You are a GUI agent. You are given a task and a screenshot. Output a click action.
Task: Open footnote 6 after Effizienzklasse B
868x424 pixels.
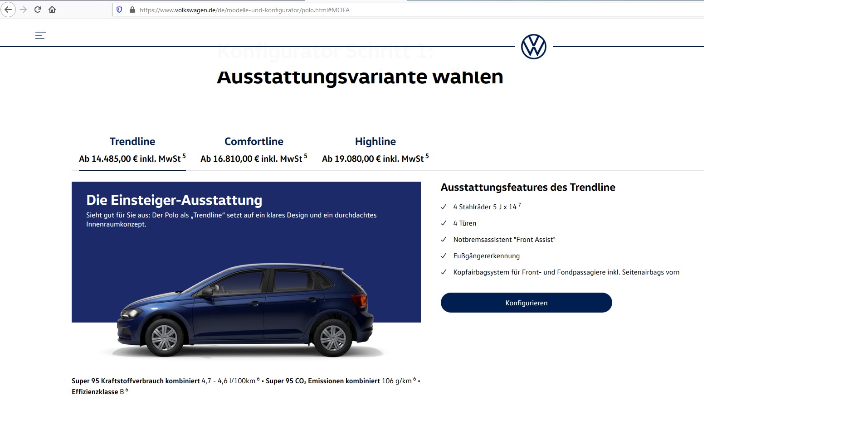pyautogui.click(x=127, y=390)
